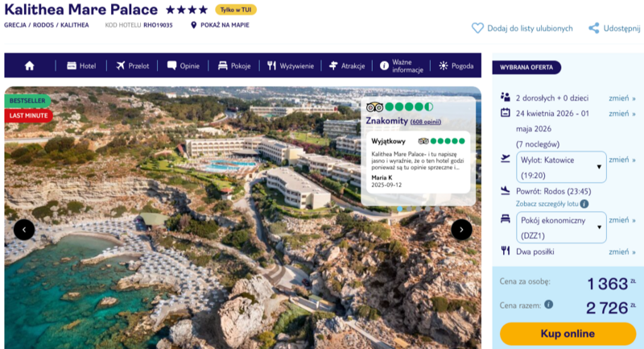Click info icon beside Cena razem
The width and height of the screenshot is (644, 349).
(x=549, y=305)
